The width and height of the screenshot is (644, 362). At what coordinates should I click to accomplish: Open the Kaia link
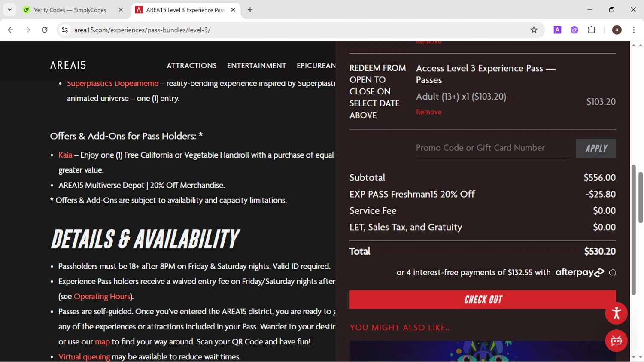coord(65,155)
